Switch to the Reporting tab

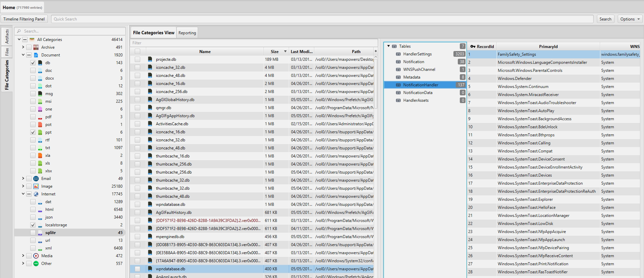click(x=187, y=33)
